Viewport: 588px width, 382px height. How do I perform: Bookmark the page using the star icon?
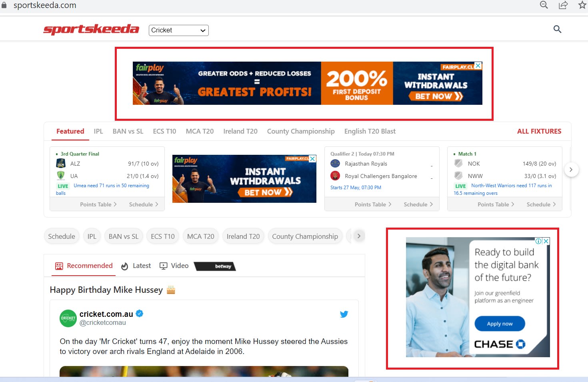pos(582,5)
